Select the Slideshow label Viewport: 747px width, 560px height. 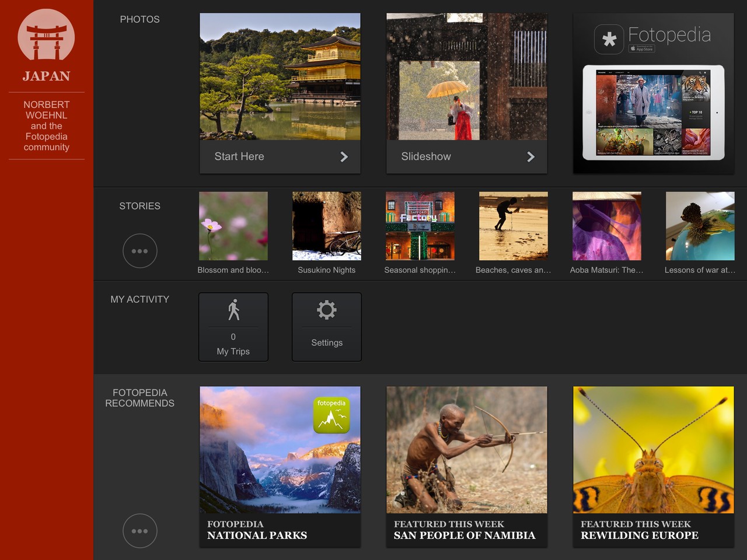coord(426,156)
